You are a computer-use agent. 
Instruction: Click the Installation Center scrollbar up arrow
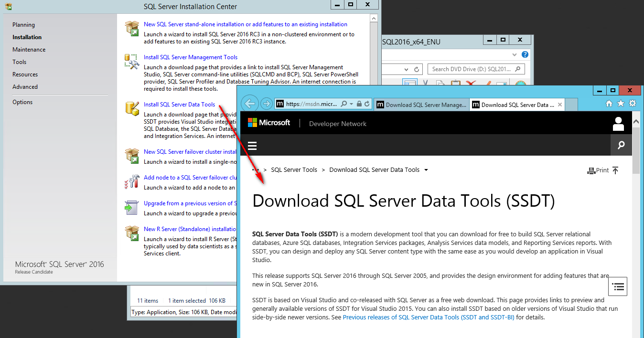(373, 18)
